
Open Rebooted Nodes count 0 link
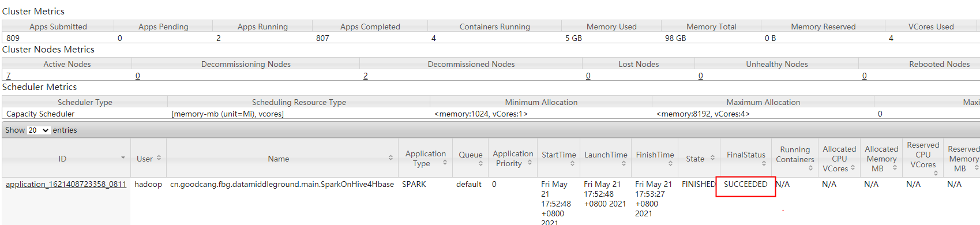point(864,76)
